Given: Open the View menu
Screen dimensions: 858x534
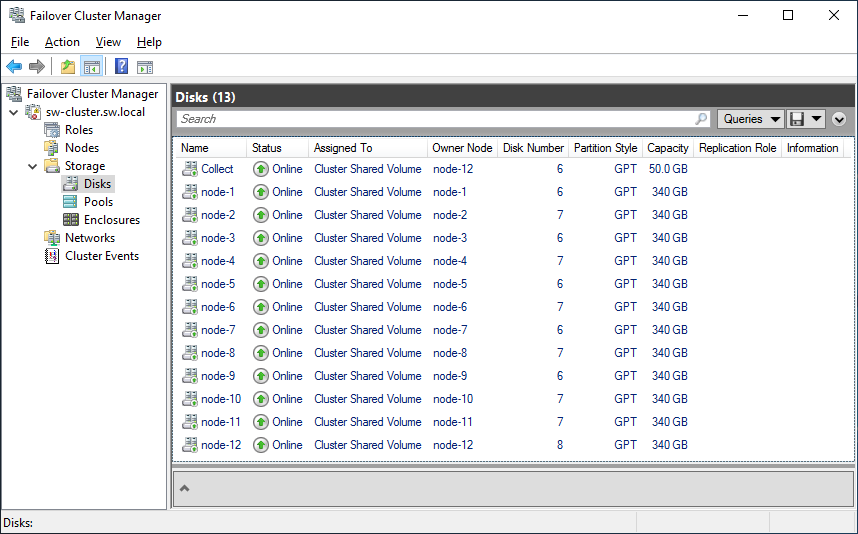Looking at the screenshot, I should [x=108, y=42].
